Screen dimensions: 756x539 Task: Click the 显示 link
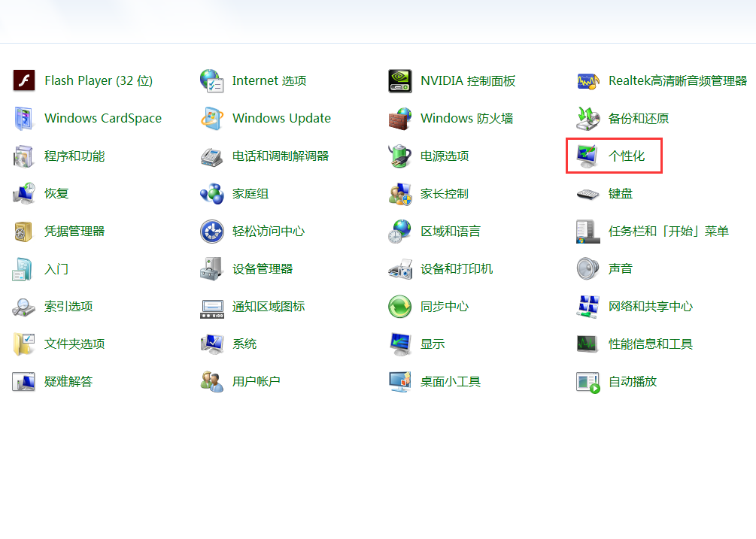pos(433,344)
